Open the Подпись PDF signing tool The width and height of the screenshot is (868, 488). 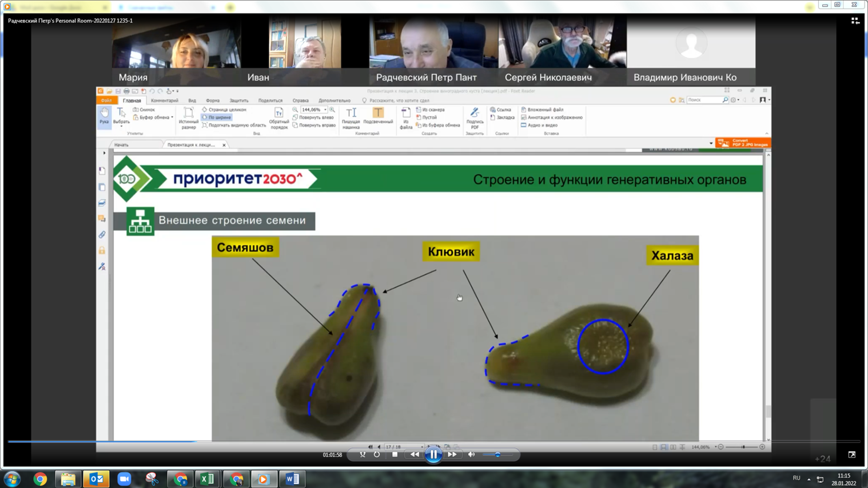(x=474, y=118)
